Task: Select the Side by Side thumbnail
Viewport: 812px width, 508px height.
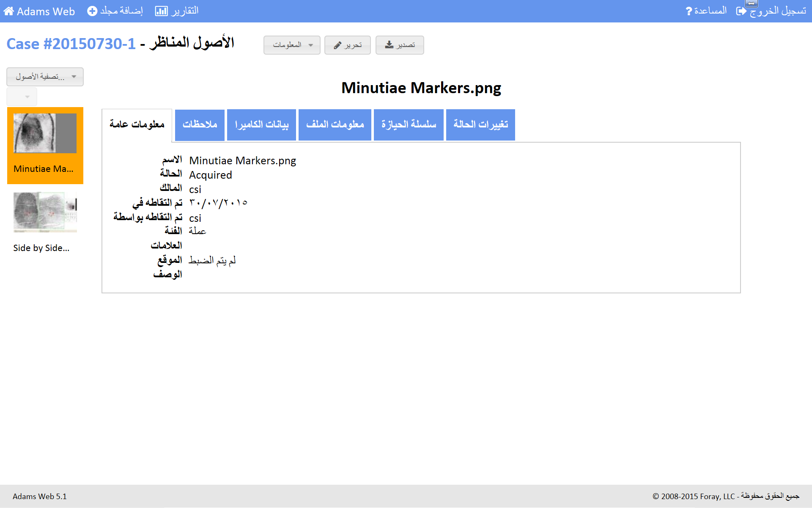Action: coord(45,212)
